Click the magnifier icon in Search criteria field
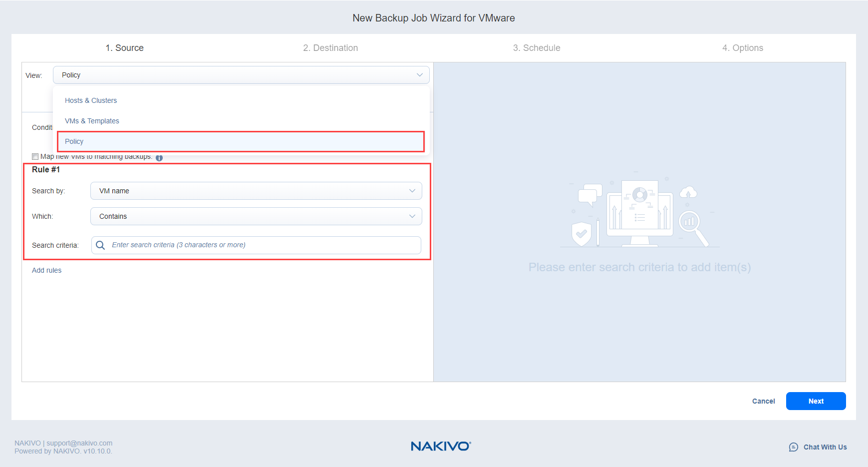The width and height of the screenshot is (868, 467). tap(100, 245)
